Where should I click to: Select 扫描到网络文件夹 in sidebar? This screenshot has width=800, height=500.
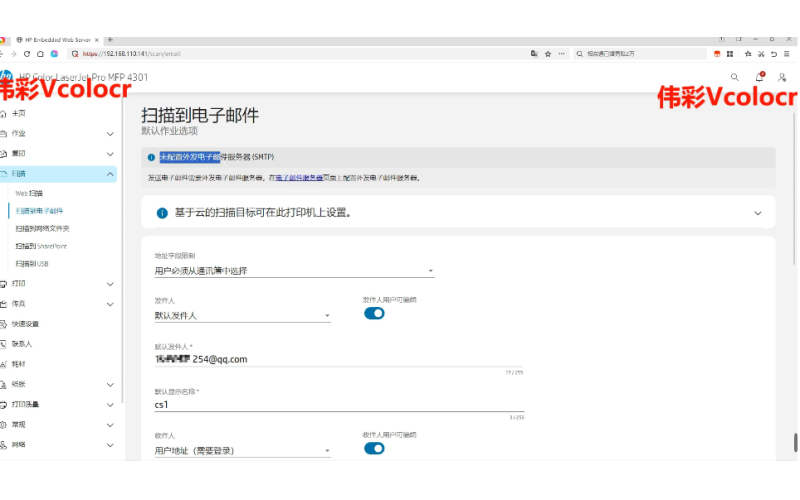pos(43,228)
